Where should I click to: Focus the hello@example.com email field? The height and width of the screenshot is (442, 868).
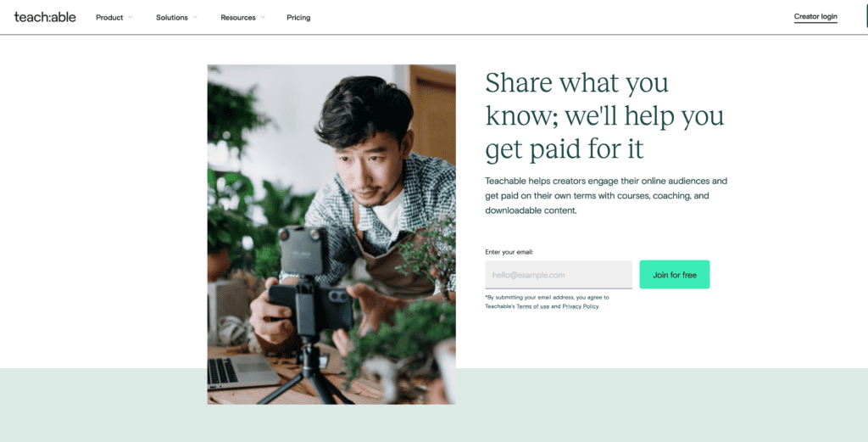pos(558,275)
